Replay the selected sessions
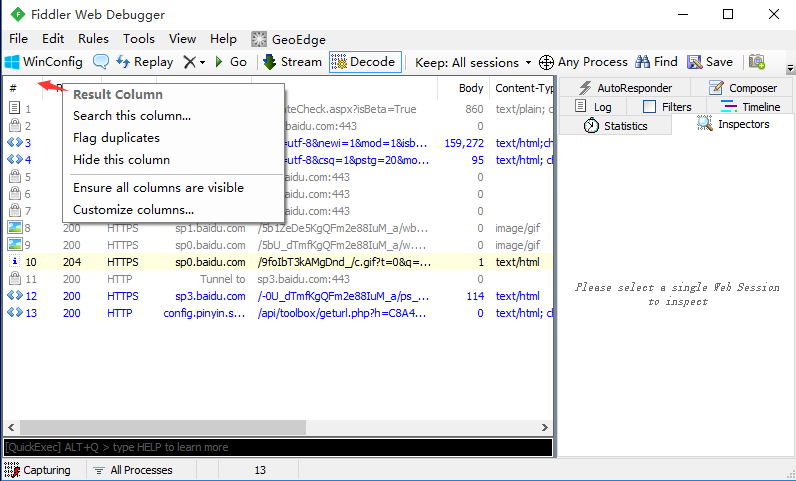The height and width of the screenshot is (481, 796). pos(145,62)
